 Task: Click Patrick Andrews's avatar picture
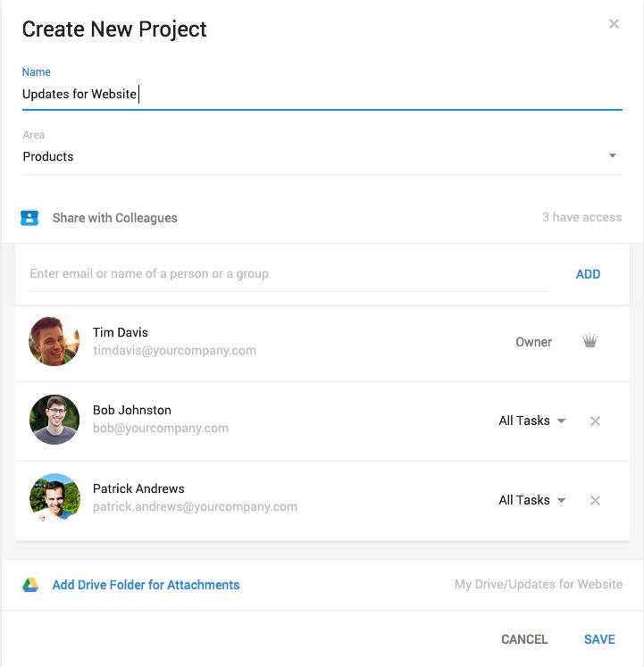point(54,498)
